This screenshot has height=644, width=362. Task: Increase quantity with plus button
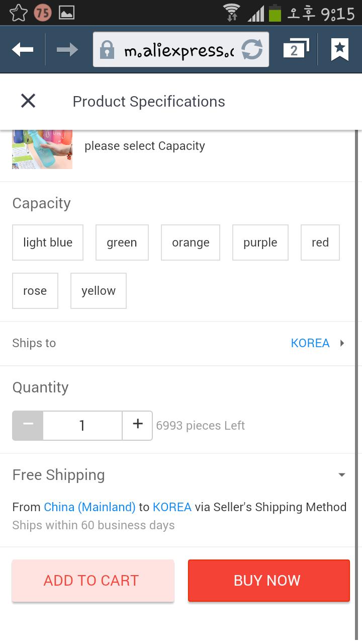pos(138,425)
